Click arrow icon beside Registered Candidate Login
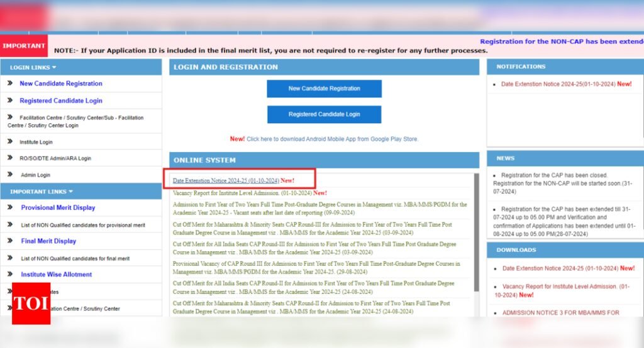This screenshot has height=348, width=644. (x=10, y=101)
